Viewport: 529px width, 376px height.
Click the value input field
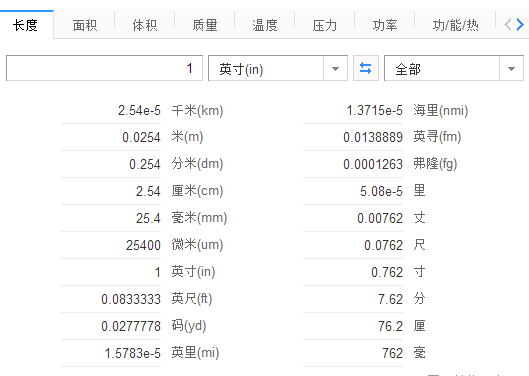pyautogui.click(x=104, y=69)
